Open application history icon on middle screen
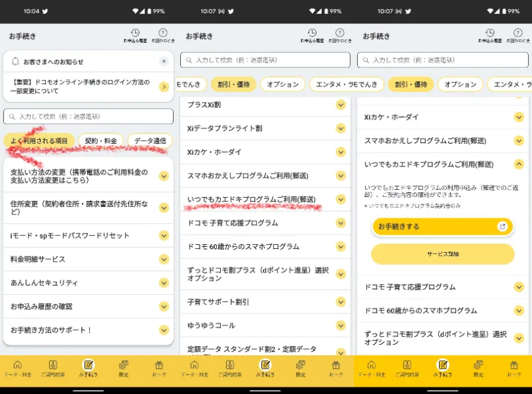The image size is (532, 394). (312, 35)
